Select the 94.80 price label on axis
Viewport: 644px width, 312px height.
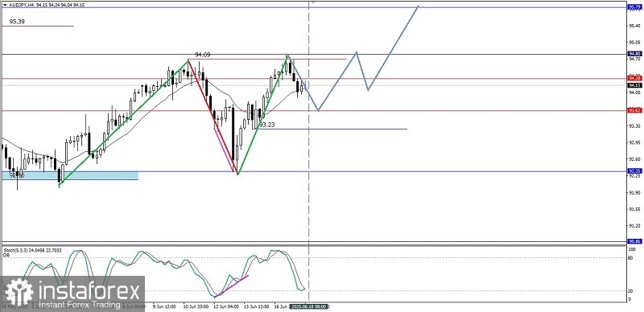634,54
